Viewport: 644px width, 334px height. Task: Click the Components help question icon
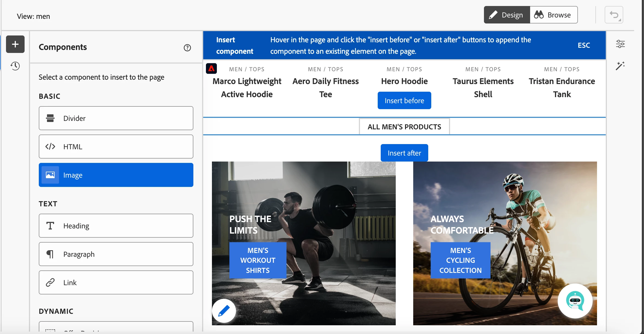point(187,48)
